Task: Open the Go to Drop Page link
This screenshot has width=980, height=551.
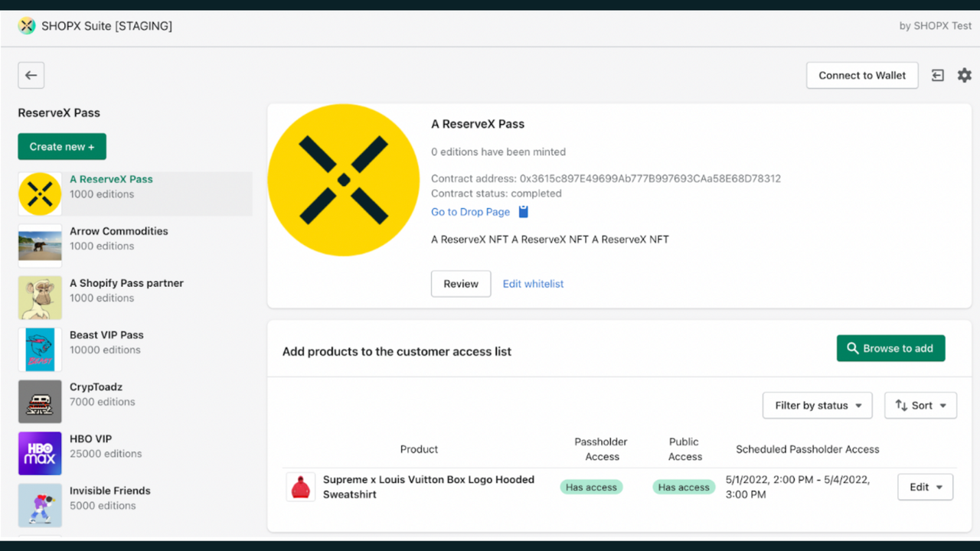Action: pyautogui.click(x=470, y=212)
